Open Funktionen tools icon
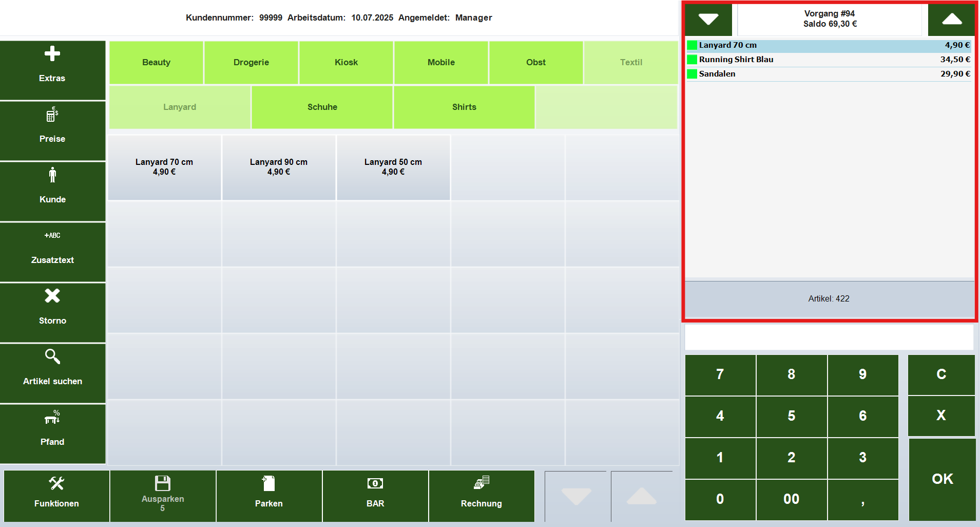The width and height of the screenshot is (980, 527). (56, 483)
